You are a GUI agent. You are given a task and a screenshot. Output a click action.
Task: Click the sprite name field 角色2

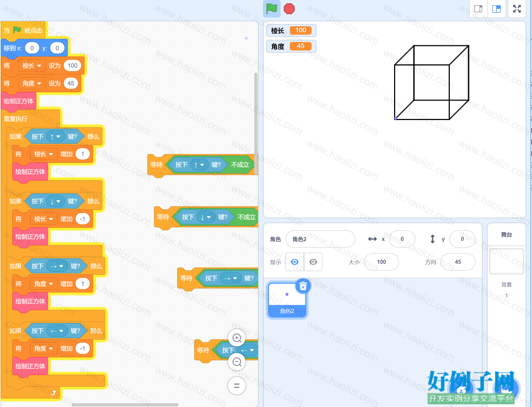(320, 239)
